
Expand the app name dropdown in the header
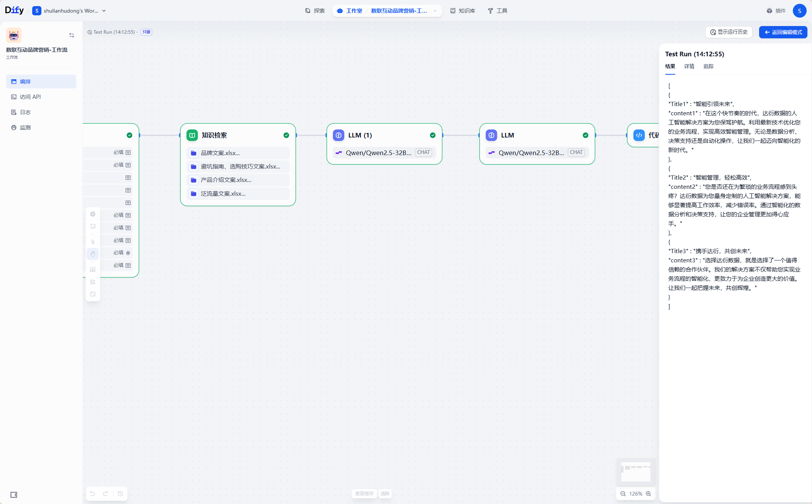[435, 11]
